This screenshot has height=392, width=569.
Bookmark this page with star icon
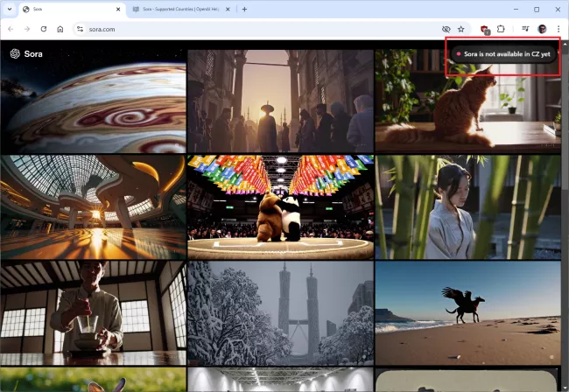tap(461, 29)
